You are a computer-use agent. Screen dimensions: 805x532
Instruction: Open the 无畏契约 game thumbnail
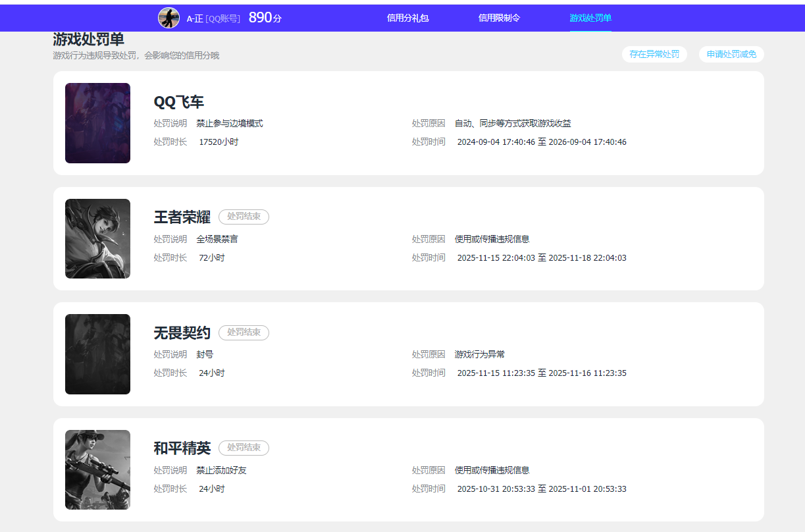coord(97,354)
